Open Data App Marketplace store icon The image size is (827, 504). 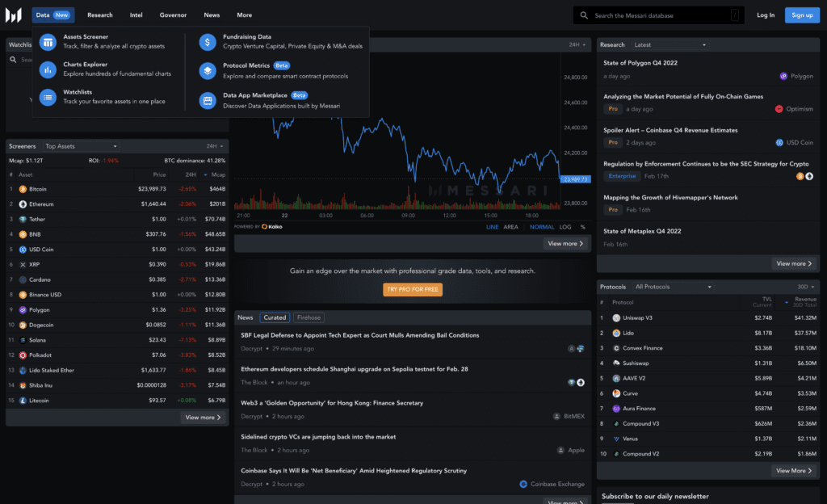[x=208, y=100]
